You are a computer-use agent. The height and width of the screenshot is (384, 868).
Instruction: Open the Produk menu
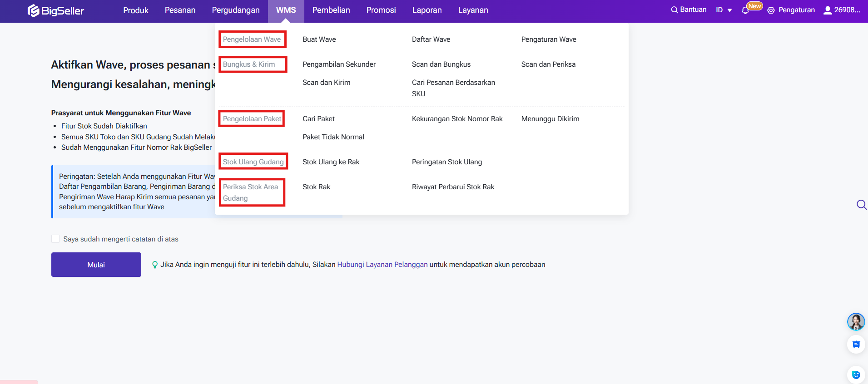tap(136, 10)
